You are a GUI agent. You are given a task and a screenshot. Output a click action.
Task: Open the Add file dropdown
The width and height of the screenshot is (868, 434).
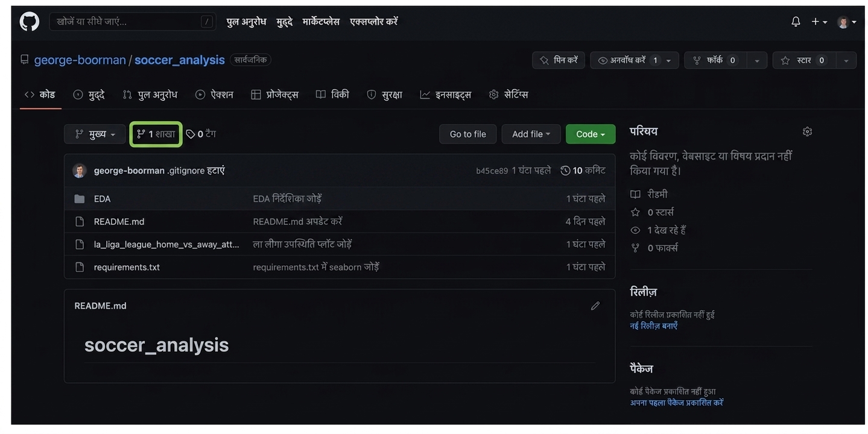(531, 134)
